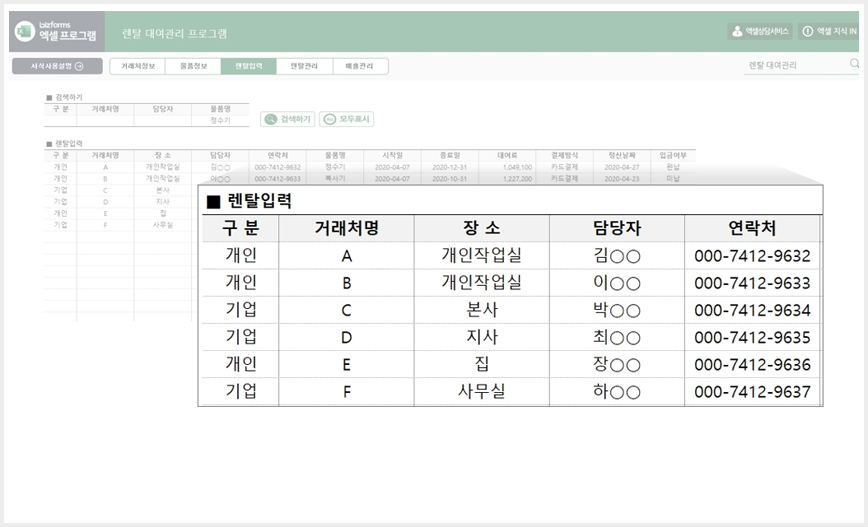Click the Excel program logo icon

pyautogui.click(x=24, y=32)
